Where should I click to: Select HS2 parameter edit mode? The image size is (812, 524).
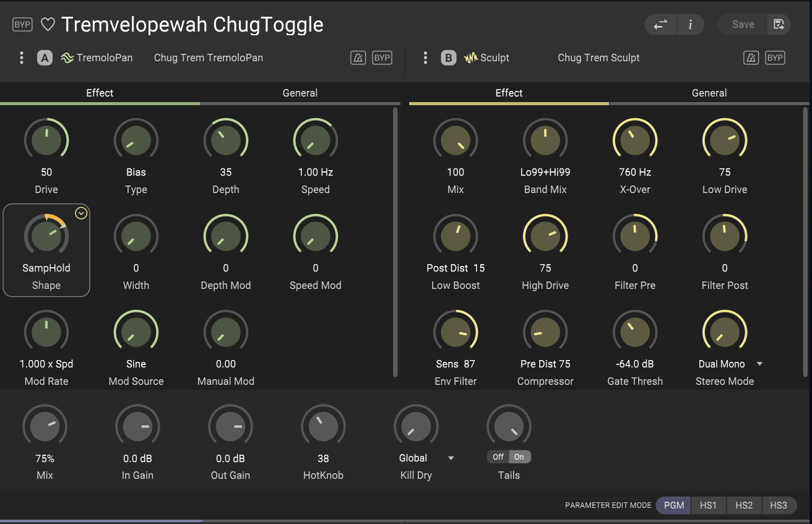(x=744, y=505)
